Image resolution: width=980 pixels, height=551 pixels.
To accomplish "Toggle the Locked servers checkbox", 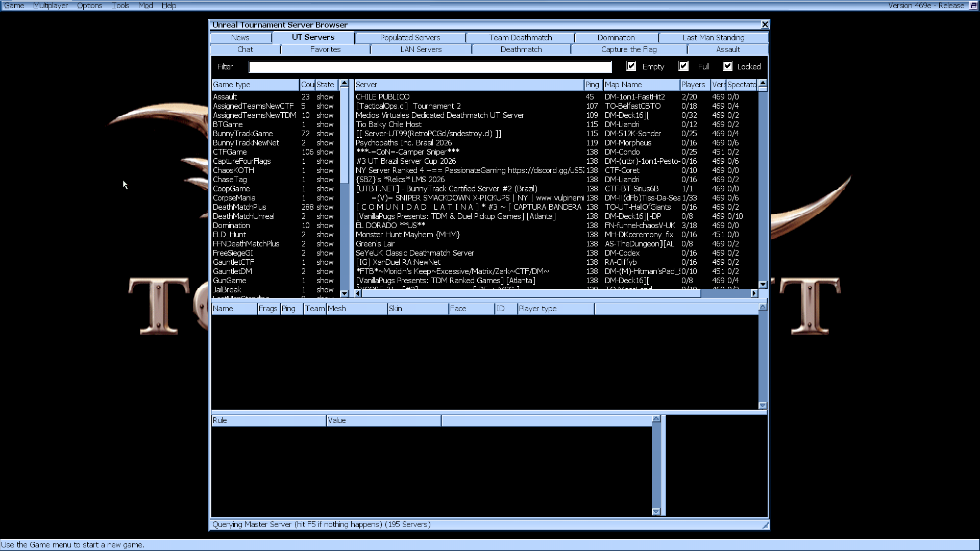I will coord(728,66).
